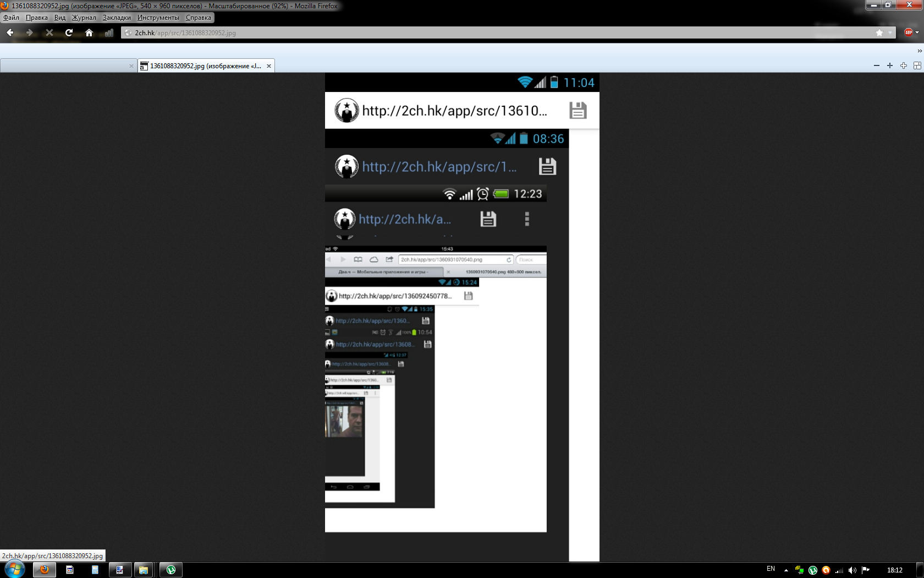Screen dimensions: 924x578
Task: Click the red Adblock Plus ABP icon
Action: 909,32
